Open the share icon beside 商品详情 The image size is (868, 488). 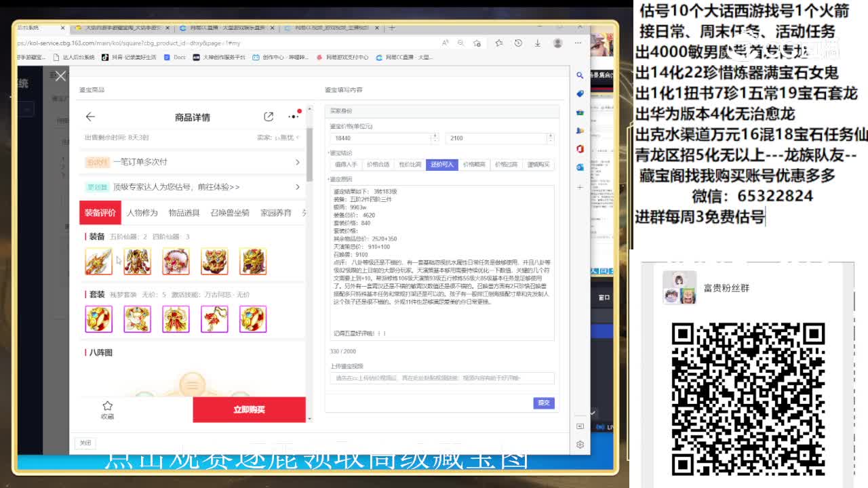pos(269,117)
